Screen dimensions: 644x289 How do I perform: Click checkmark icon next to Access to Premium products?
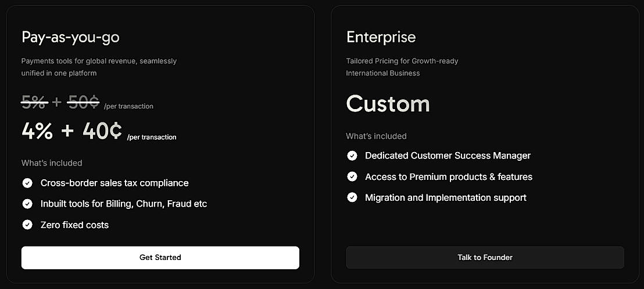click(352, 176)
